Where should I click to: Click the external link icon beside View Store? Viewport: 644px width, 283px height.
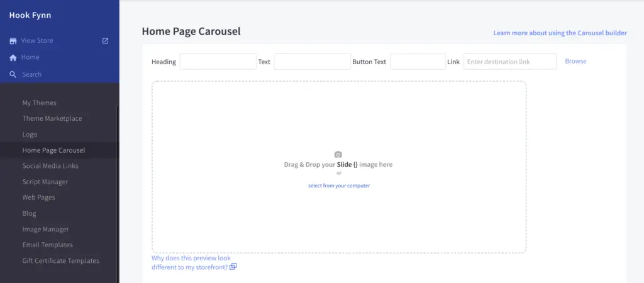[105, 41]
